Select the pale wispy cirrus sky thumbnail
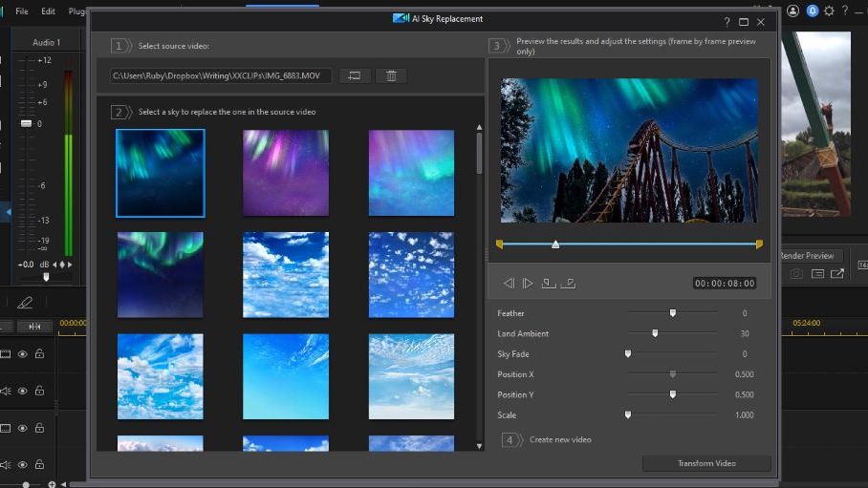 click(x=411, y=376)
